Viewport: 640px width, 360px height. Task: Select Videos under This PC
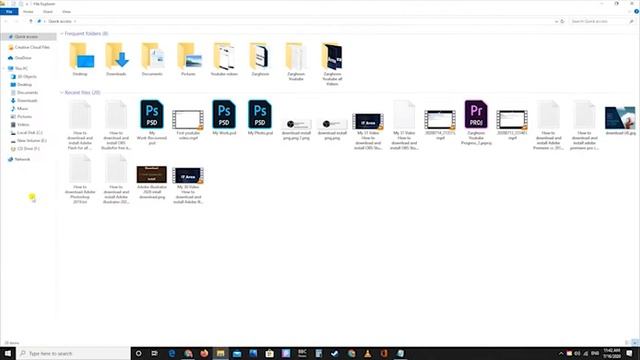(x=20, y=124)
